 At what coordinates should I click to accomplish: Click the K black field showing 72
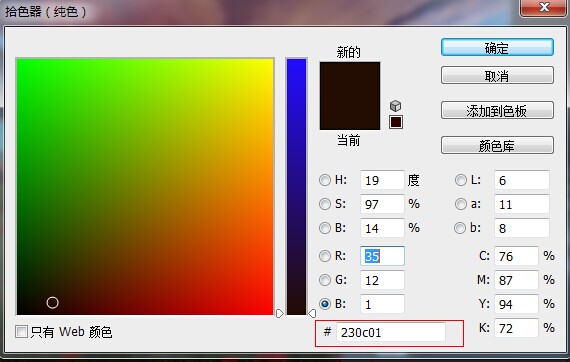click(516, 328)
